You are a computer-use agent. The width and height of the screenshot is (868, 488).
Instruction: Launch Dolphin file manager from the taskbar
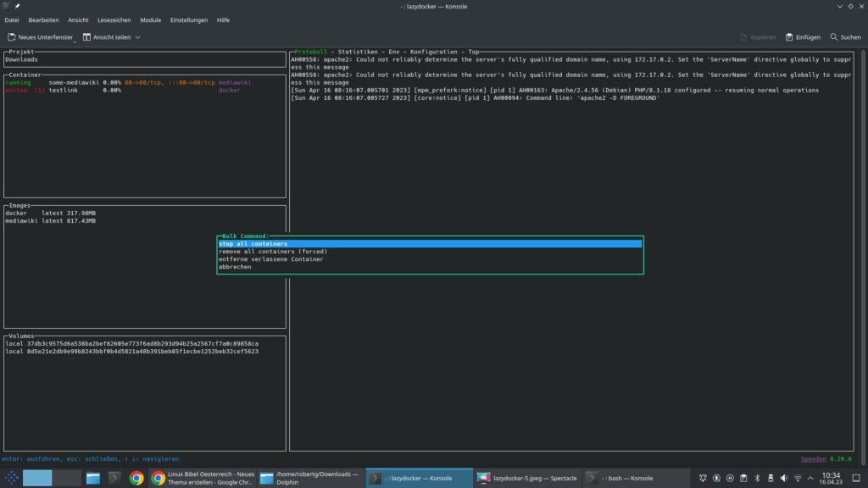tap(93, 478)
